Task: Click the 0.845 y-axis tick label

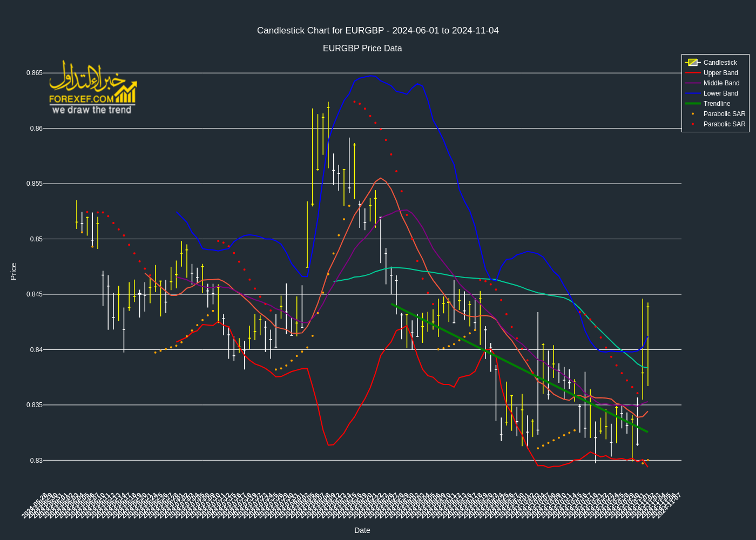Action: coord(35,294)
